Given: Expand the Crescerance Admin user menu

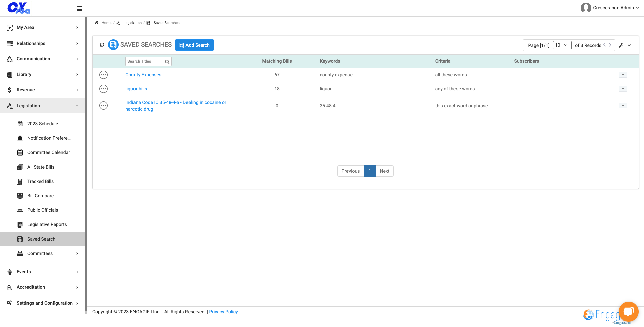Looking at the screenshot, I should point(616,8).
